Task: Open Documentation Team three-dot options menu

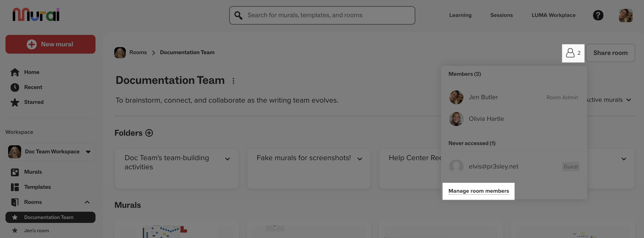Action: coord(234,81)
